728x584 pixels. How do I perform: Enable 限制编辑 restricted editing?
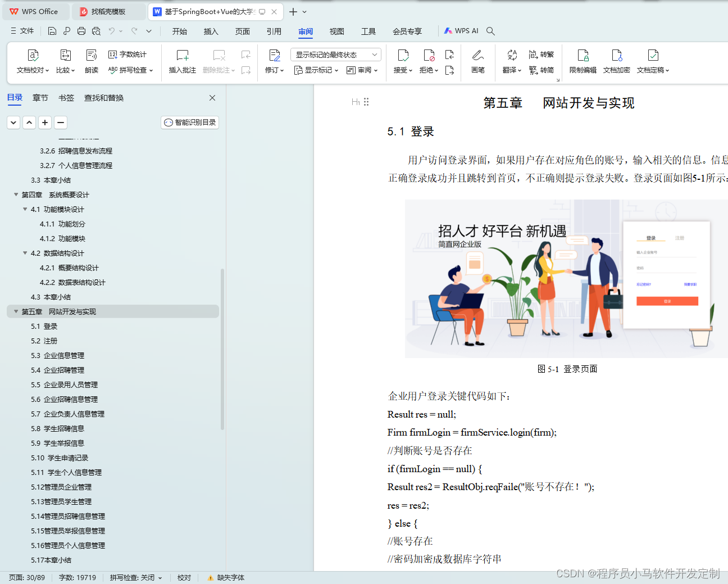(583, 61)
